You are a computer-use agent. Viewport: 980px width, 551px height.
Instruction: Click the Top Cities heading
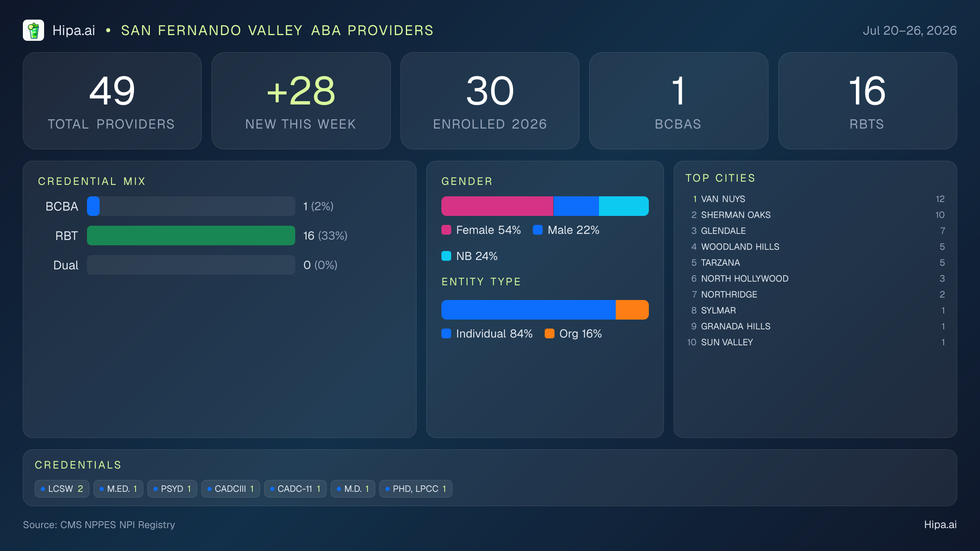click(721, 178)
